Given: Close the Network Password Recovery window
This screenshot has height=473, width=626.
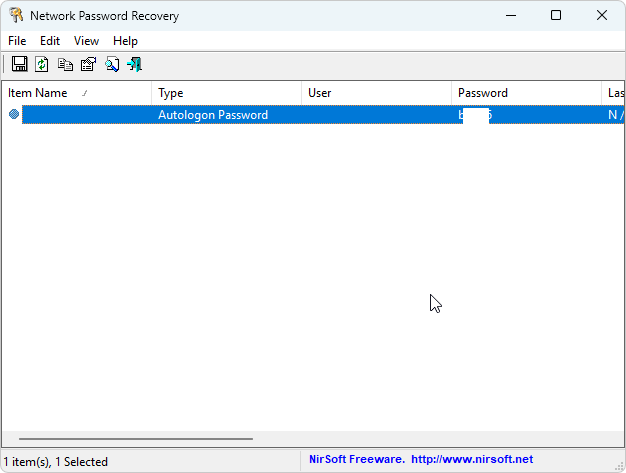Looking at the screenshot, I should (x=602, y=15).
